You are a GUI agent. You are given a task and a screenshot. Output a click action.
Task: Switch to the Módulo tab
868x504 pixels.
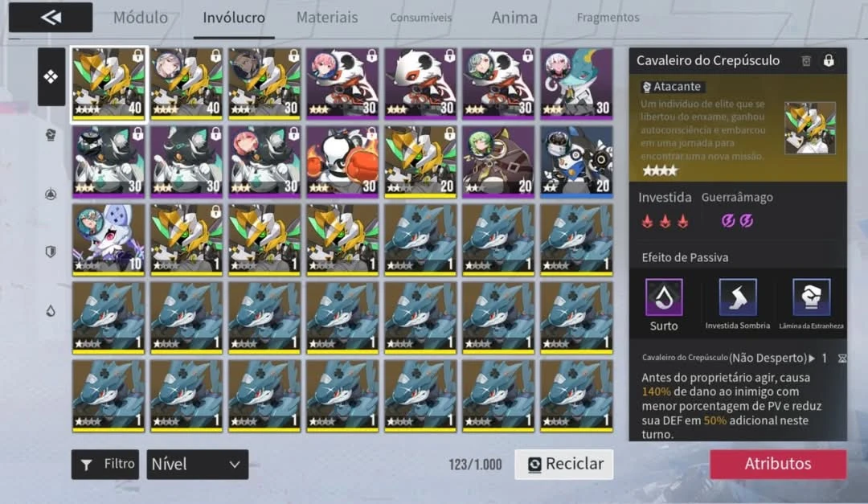141,18
